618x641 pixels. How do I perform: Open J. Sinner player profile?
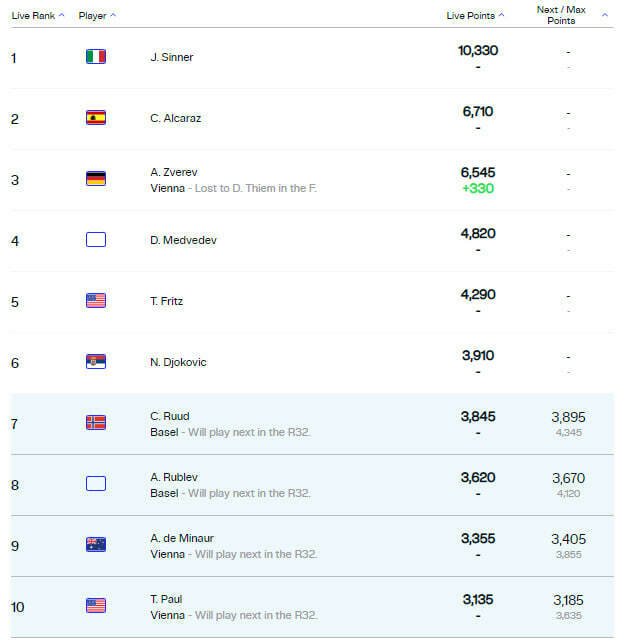point(172,57)
